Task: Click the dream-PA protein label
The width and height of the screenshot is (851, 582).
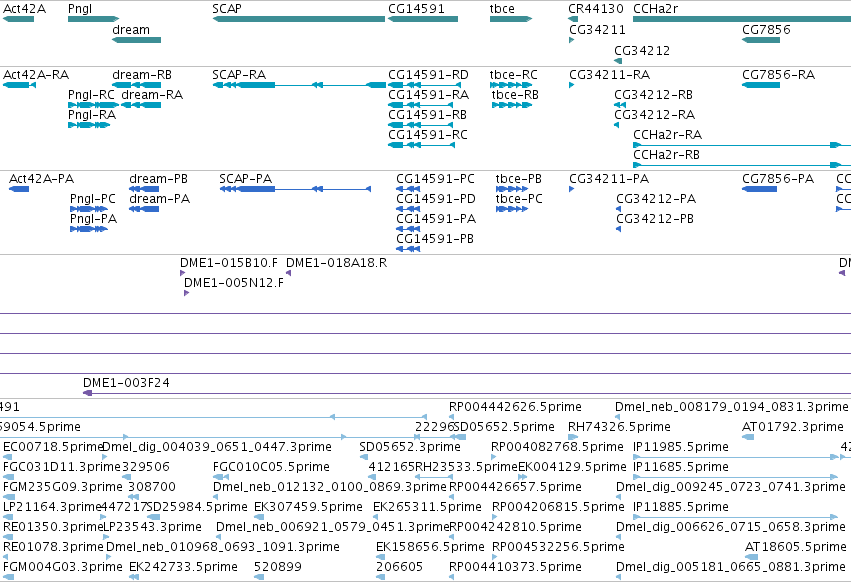Action: [x=160, y=199]
